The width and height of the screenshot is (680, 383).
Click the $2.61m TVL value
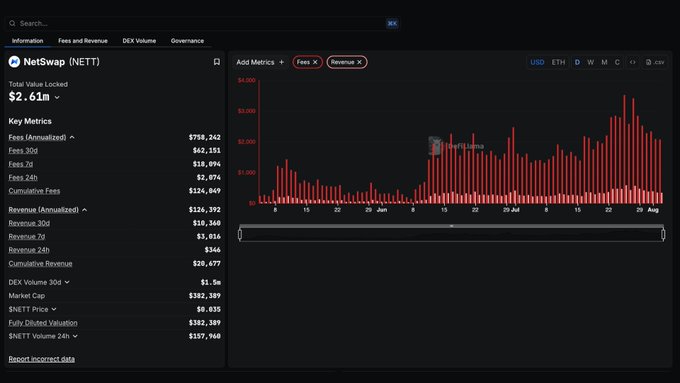click(x=29, y=97)
